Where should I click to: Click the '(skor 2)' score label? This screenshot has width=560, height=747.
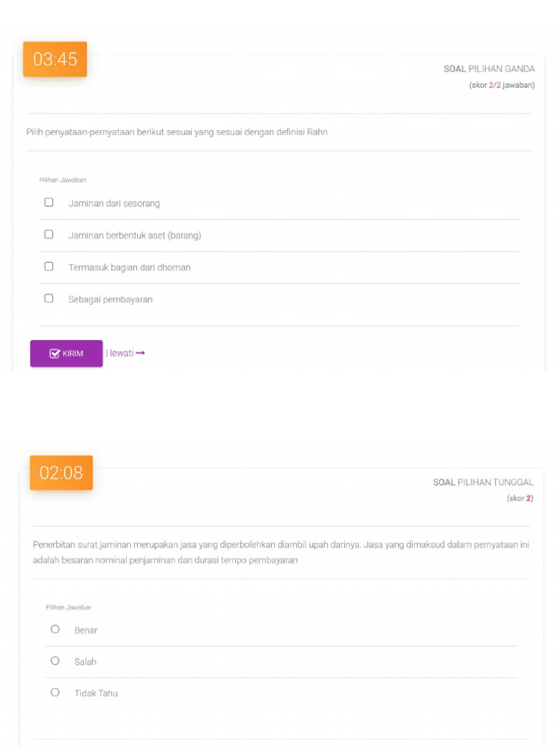tap(520, 498)
